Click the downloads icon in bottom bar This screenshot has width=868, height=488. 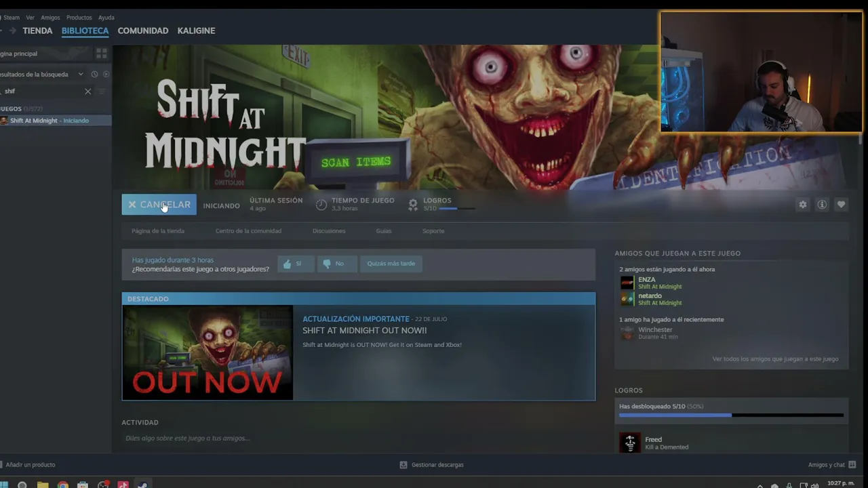403,465
